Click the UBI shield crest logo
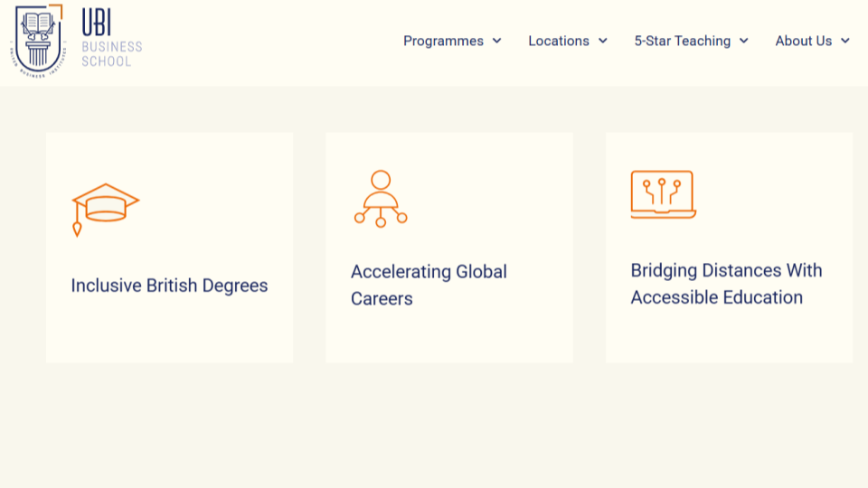The image size is (868, 488). [38, 41]
